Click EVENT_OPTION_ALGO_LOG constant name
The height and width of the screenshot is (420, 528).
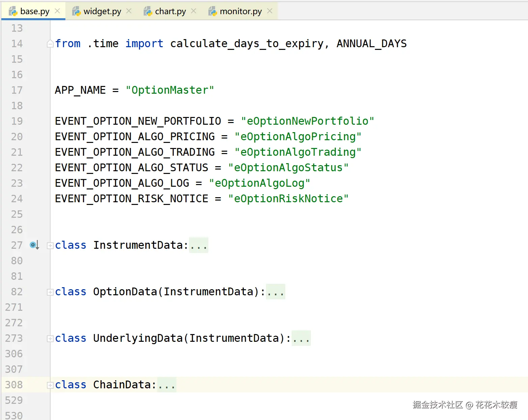(122, 183)
